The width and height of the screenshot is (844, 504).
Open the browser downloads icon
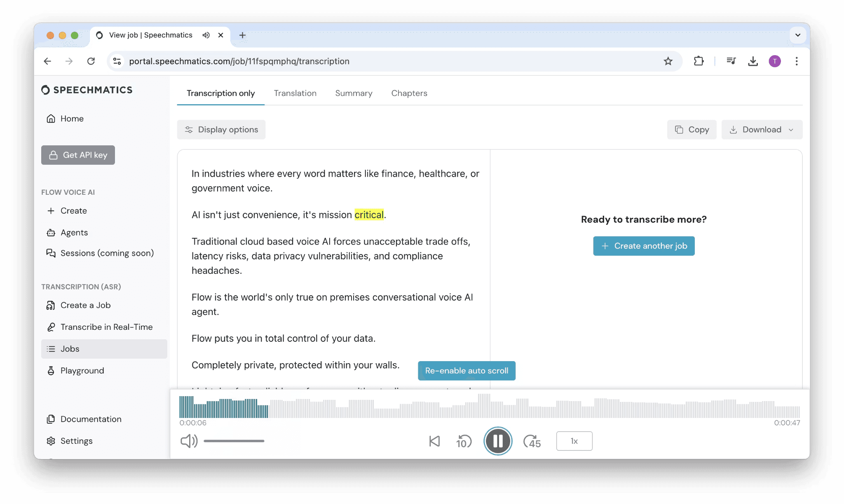click(x=753, y=61)
